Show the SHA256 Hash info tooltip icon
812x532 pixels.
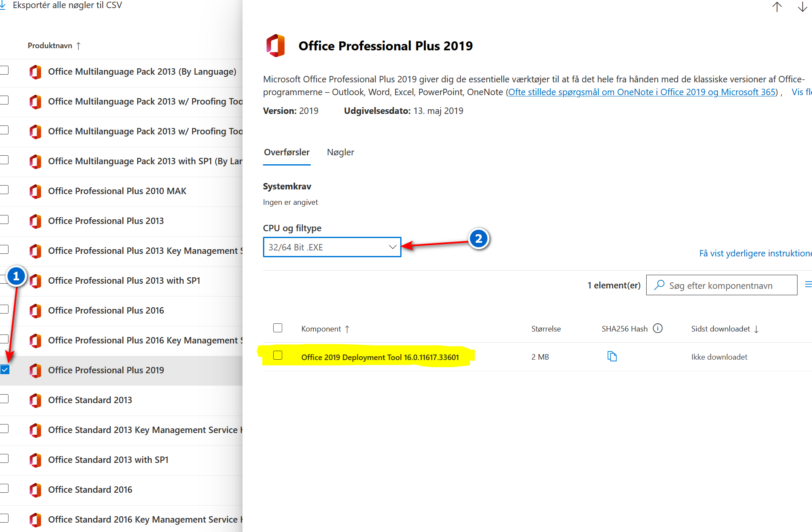(x=658, y=328)
